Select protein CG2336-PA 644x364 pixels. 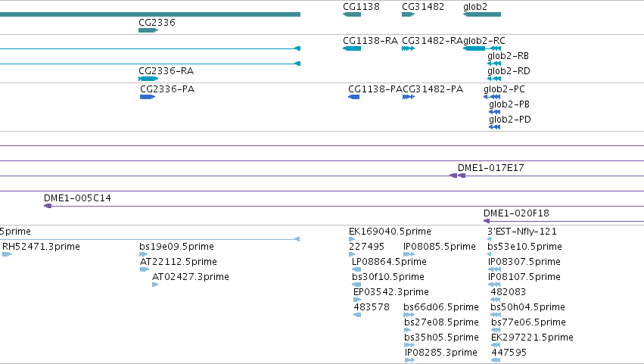point(148,97)
